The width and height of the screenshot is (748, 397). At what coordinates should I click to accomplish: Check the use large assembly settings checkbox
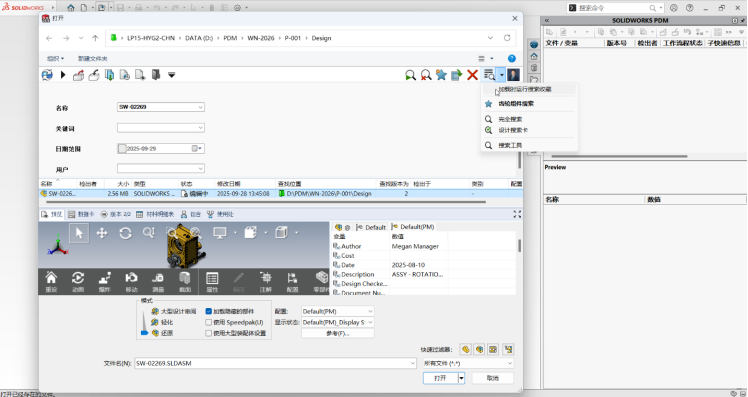click(208, 333)
